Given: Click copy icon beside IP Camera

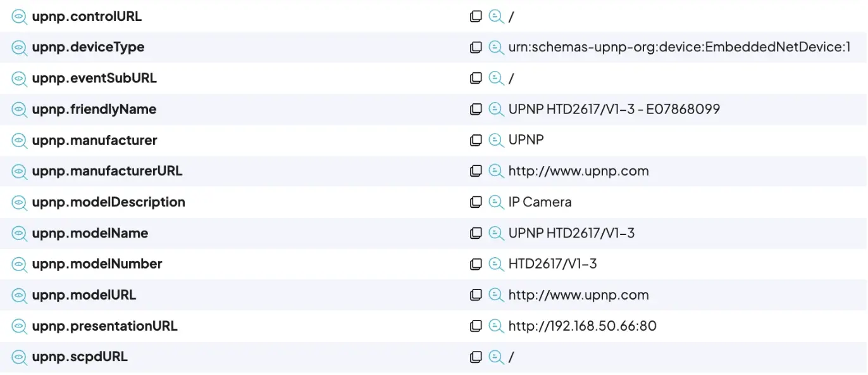Looking at the screenshot, I should [x=476, y=203].
